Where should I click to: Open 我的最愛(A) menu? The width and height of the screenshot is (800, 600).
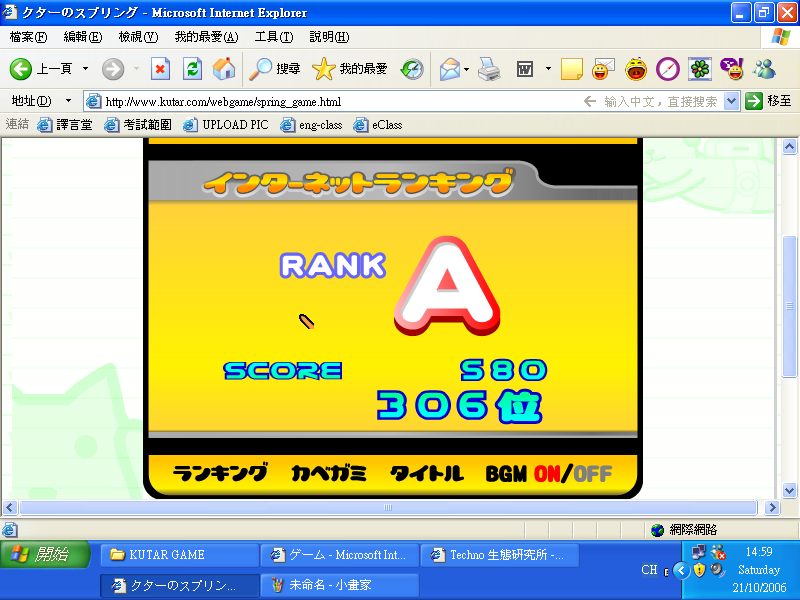point(207,37)
